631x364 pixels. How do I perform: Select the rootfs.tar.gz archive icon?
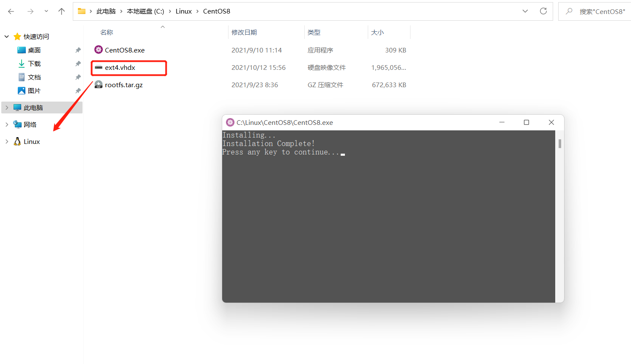click(x=98, y=84)
